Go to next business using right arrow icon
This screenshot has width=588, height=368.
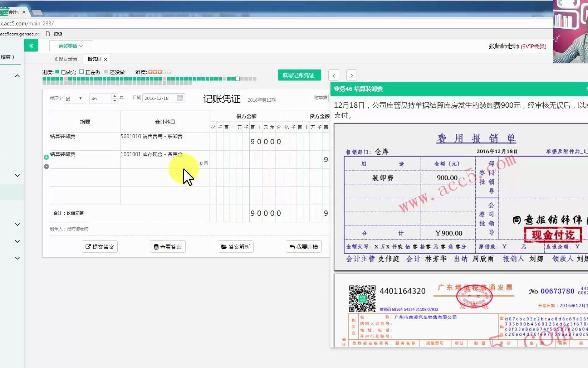point(351,75)
